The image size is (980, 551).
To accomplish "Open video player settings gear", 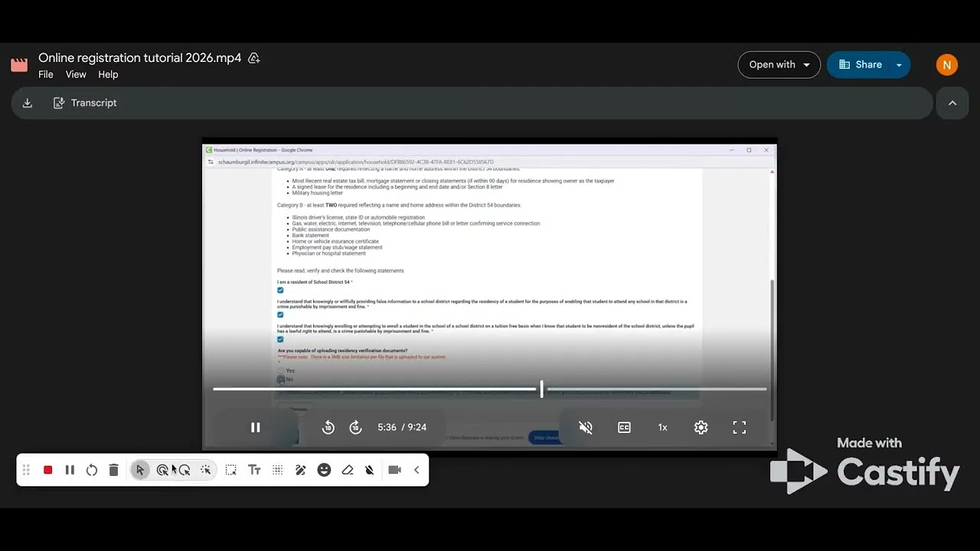I will coord(701,428).
